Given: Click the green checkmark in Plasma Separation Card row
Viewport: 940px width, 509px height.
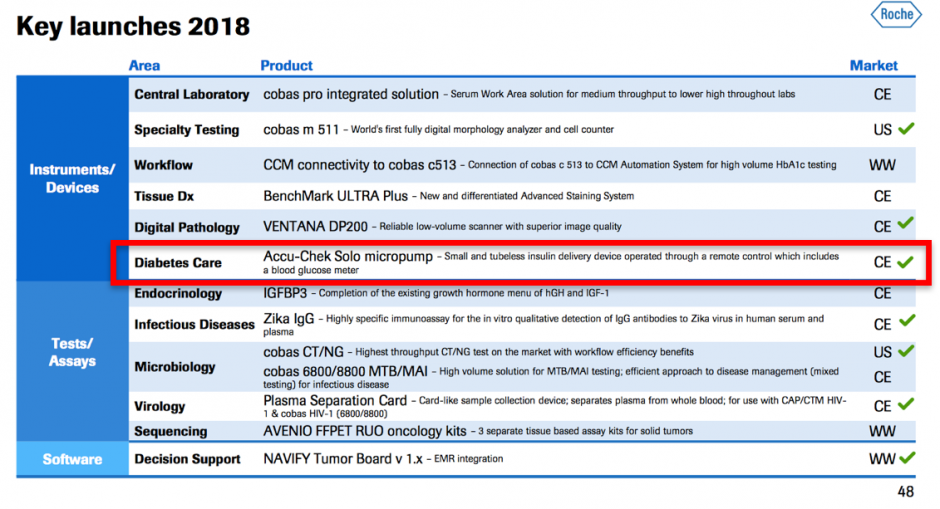Looking at the screenshot, I should 906,404.
